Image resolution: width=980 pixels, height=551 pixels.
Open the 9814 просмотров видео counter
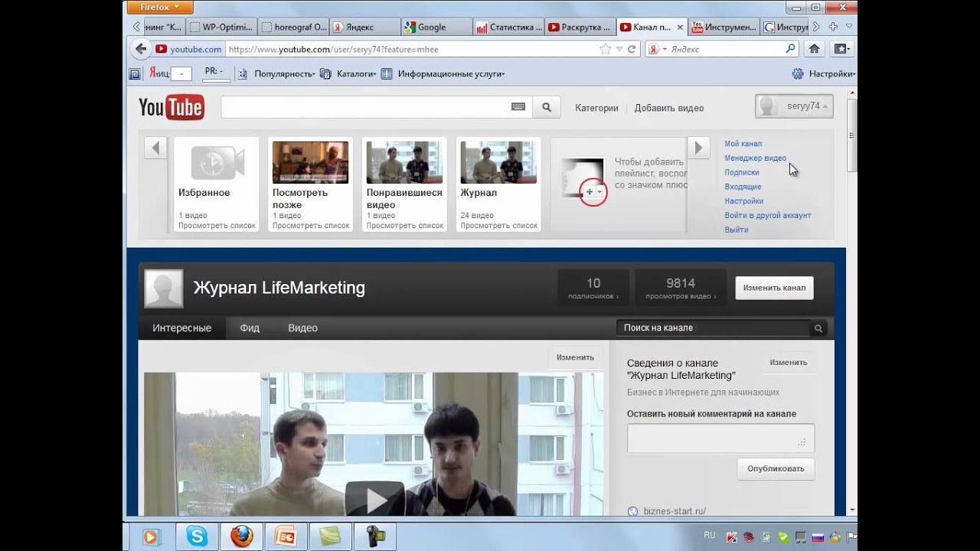click(681, 288)
